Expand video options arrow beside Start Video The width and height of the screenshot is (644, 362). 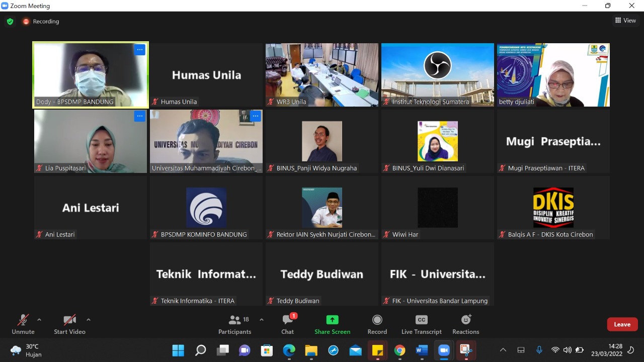coord(89,320)
